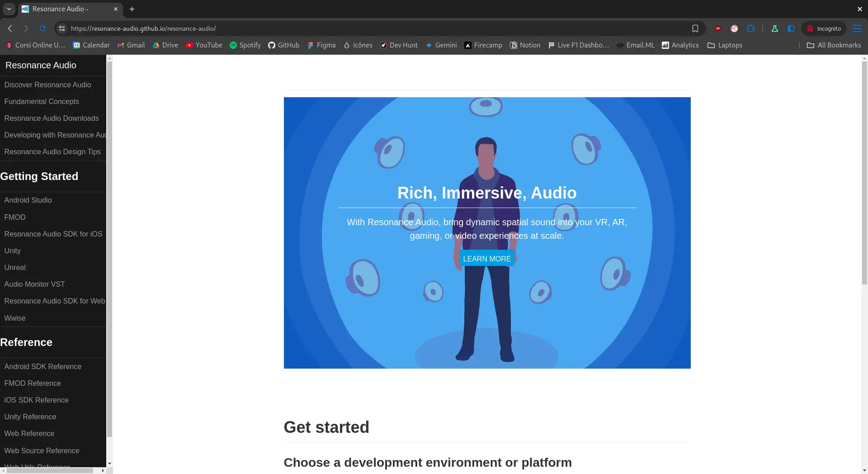
Task: Click the Incognito indicator button
Action: 824,28
